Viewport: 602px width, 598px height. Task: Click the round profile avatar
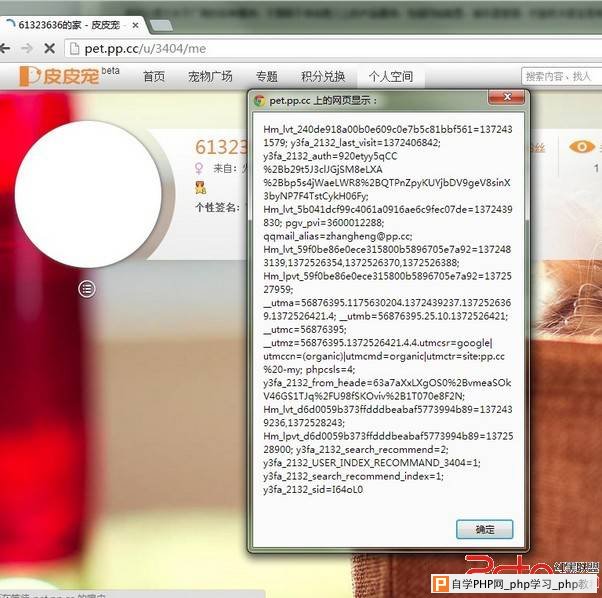pos(88,194)
